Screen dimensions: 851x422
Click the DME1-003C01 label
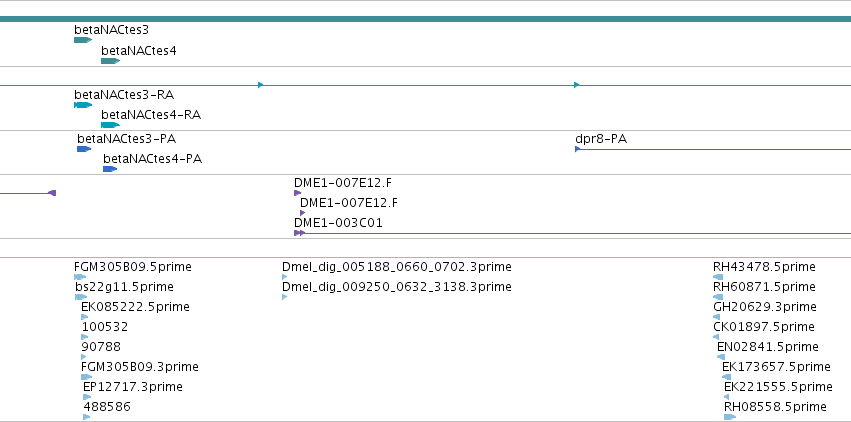[338, 223]
